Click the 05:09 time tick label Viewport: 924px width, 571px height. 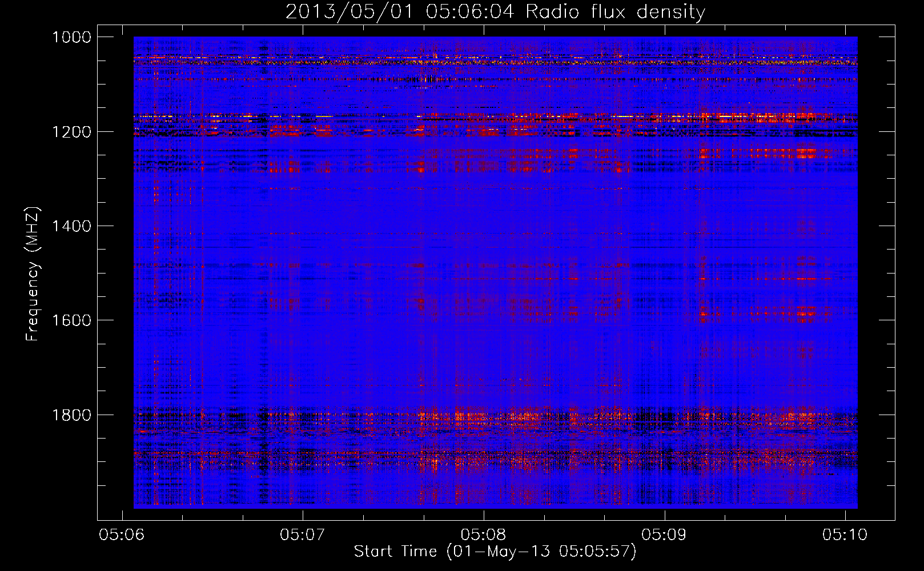pyautogui.click(x=664, y=535)
